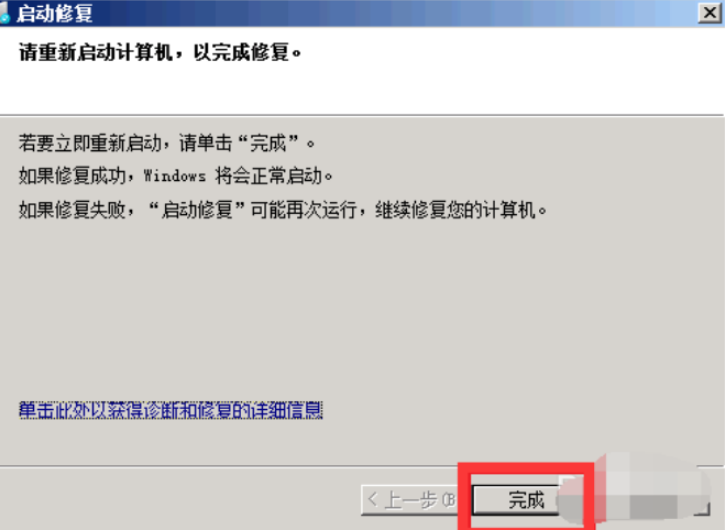Screen dimensions: 728x530
Task: Click the text 如果修复成功
Action: click(72, 176)
